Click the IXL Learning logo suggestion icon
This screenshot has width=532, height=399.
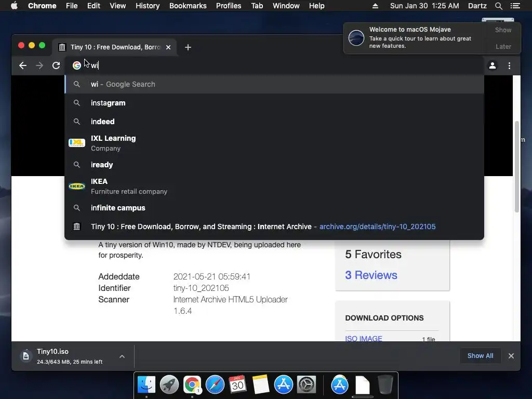click(77, 143)
